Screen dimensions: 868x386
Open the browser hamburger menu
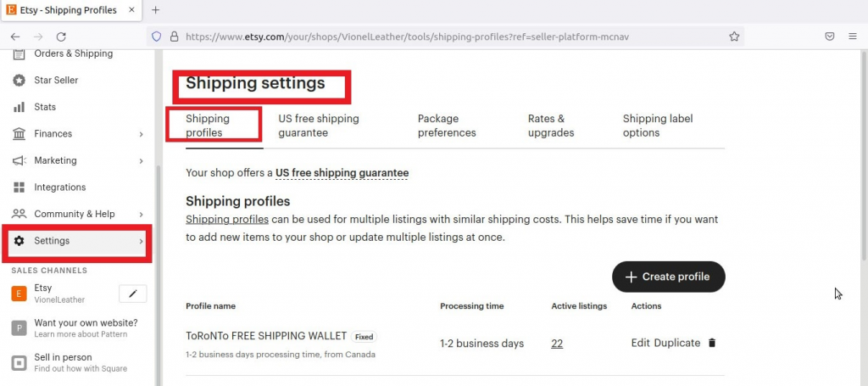point(853,36)
